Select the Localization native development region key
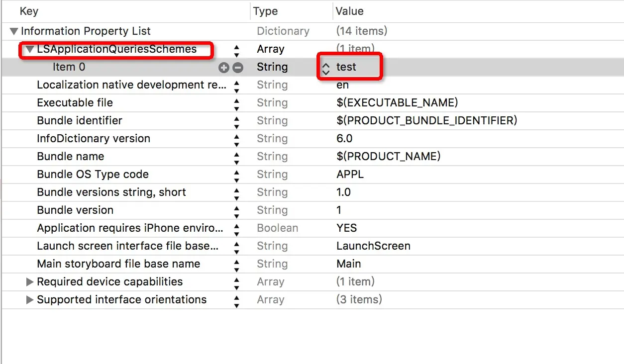This screenshot has height=364, width=624. coord(131,85)
